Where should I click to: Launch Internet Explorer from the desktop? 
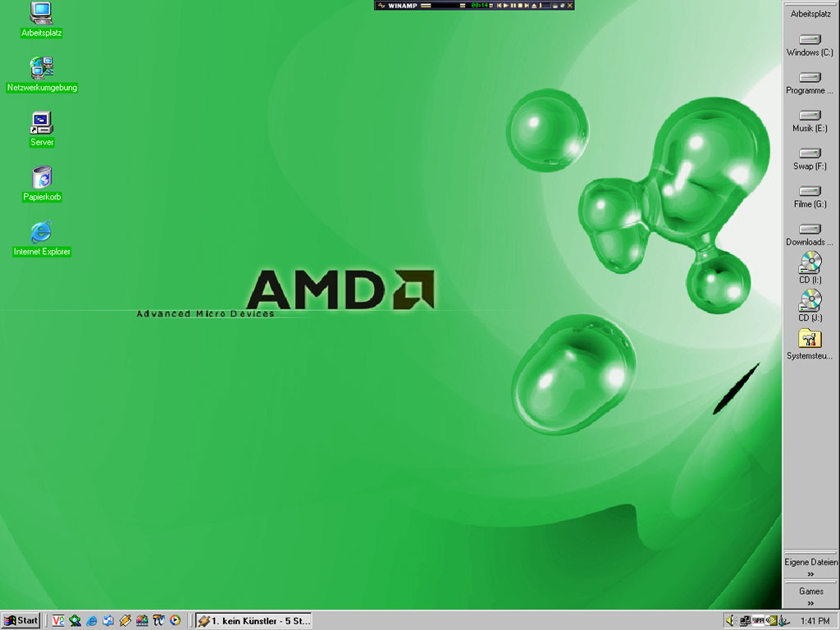(x=42, y=238)
